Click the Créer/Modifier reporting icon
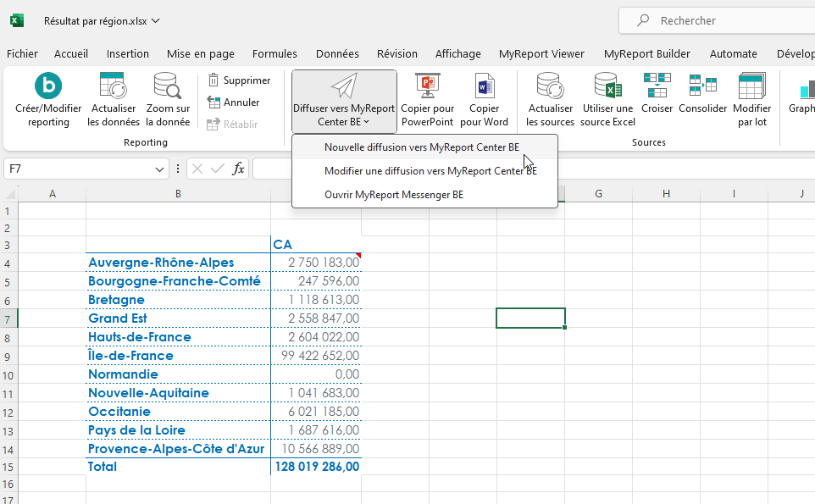815x504 pixels. point(48,87)
